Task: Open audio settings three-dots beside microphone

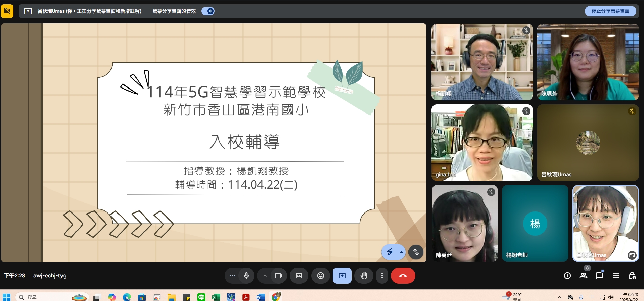Action: 232,276
